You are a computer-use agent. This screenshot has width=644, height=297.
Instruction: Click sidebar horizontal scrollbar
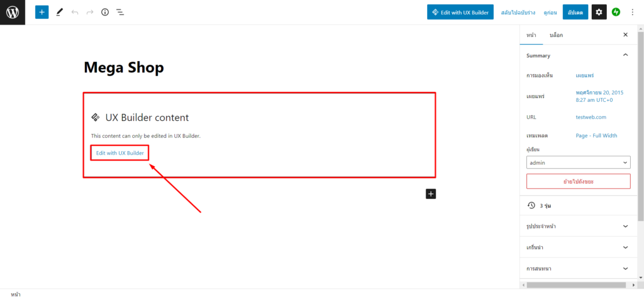pos(576,284)
